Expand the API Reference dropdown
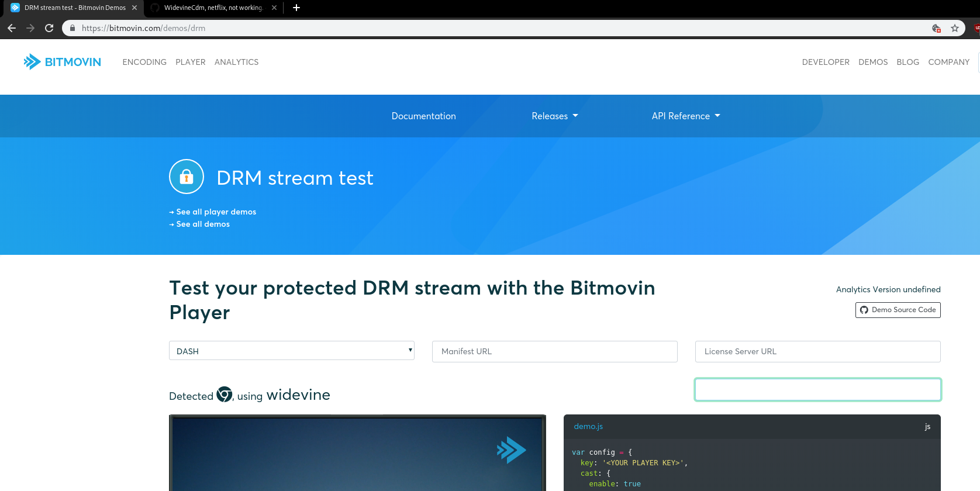The image size is (980, 491). (686, 116)
